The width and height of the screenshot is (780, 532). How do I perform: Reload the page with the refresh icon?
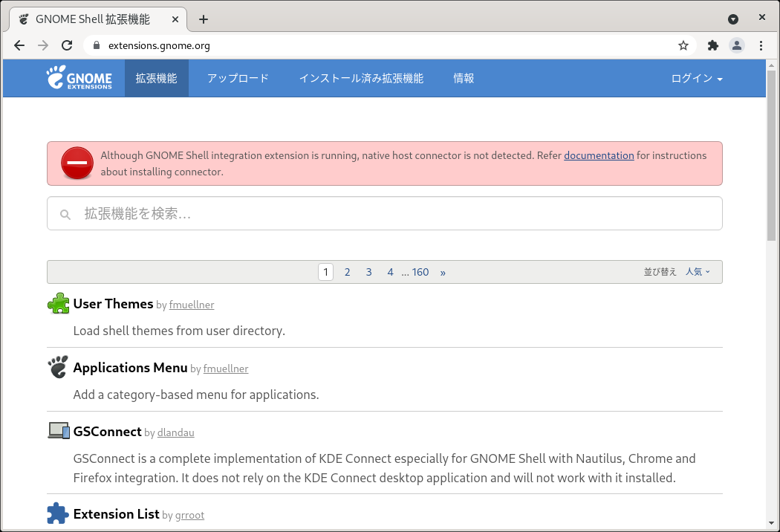pyautogui.click(x=67, y=45)
